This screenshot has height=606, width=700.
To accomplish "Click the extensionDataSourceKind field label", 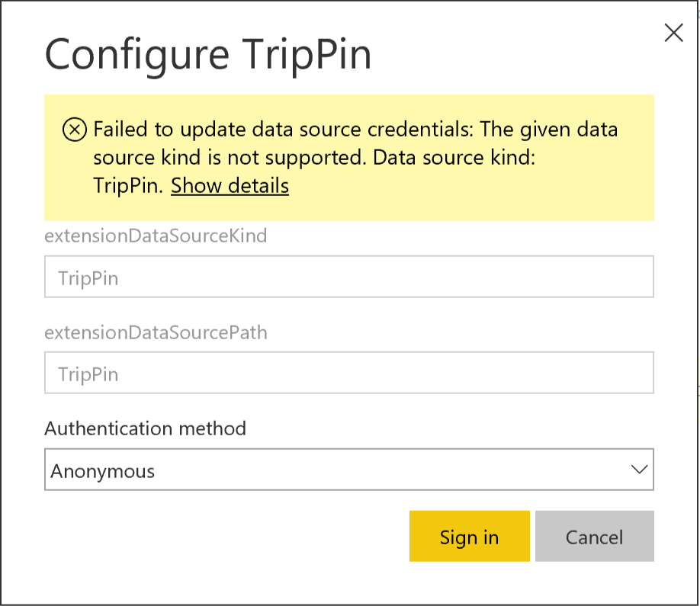I will click(156, 236).
